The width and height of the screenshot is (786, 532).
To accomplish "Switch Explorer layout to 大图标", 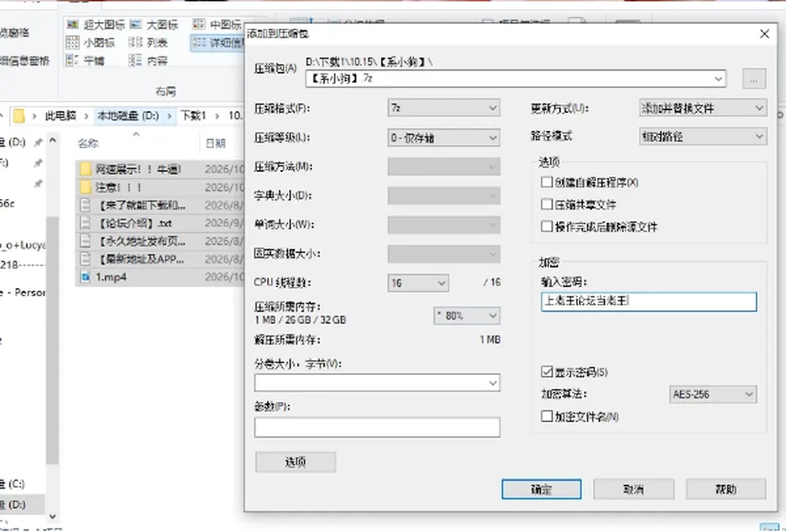I will click(154, 25).
